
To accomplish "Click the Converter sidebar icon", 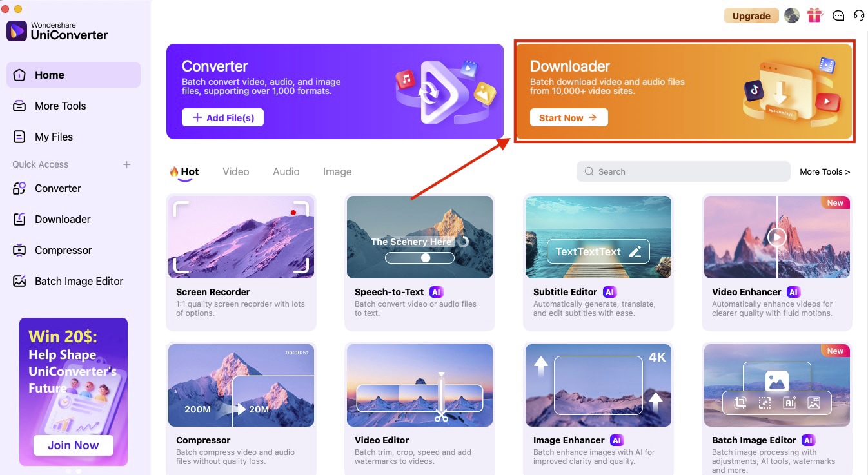I will tap(20, 188).
